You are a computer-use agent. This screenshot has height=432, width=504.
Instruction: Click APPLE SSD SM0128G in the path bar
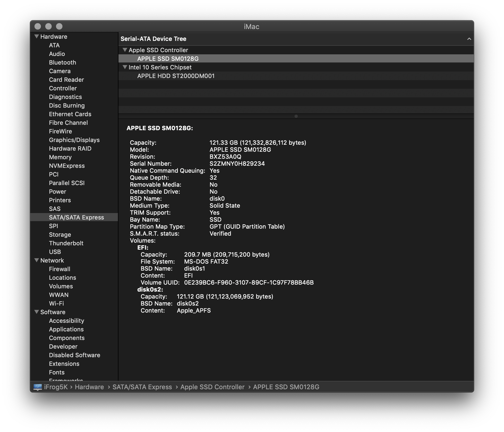click(x=286, y=387)
